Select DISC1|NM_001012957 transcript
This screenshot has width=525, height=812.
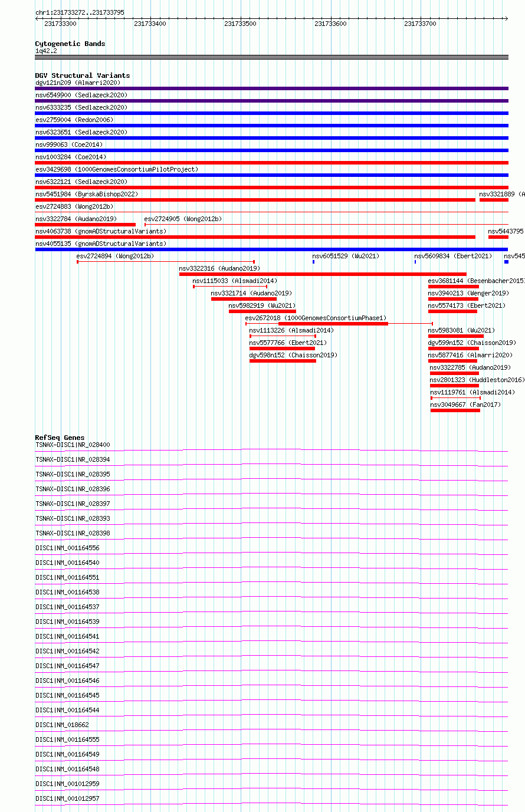tap(271, 804)
